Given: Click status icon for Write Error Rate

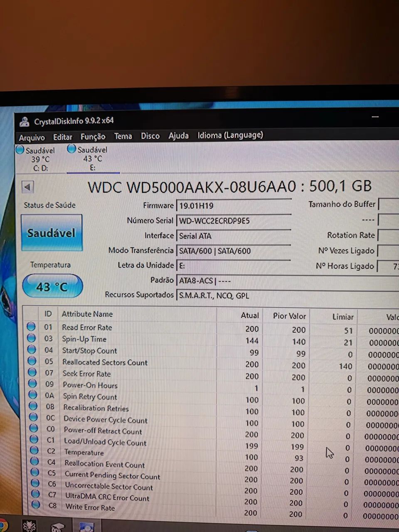Looking at the screenshot, I should pos(36,505).
